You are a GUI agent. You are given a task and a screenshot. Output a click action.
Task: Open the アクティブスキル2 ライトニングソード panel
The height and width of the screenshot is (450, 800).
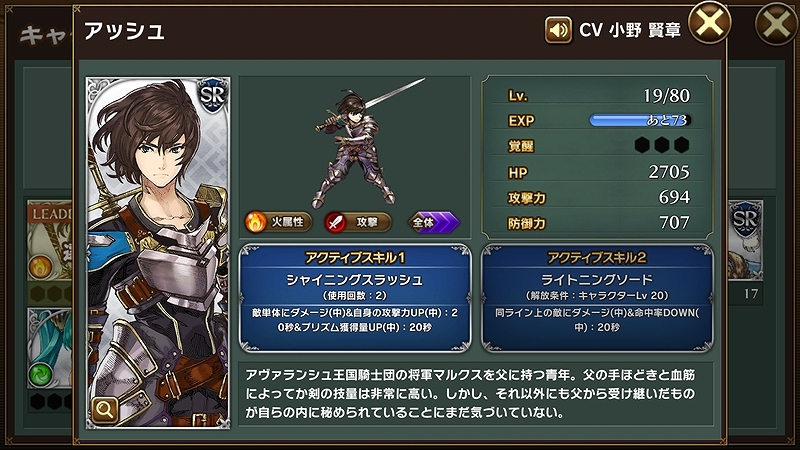[597, 298]
